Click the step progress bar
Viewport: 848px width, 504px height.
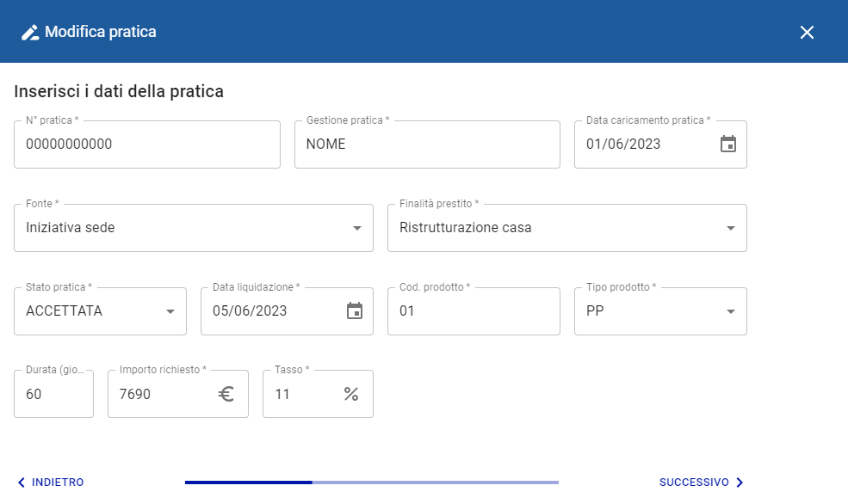371,482
